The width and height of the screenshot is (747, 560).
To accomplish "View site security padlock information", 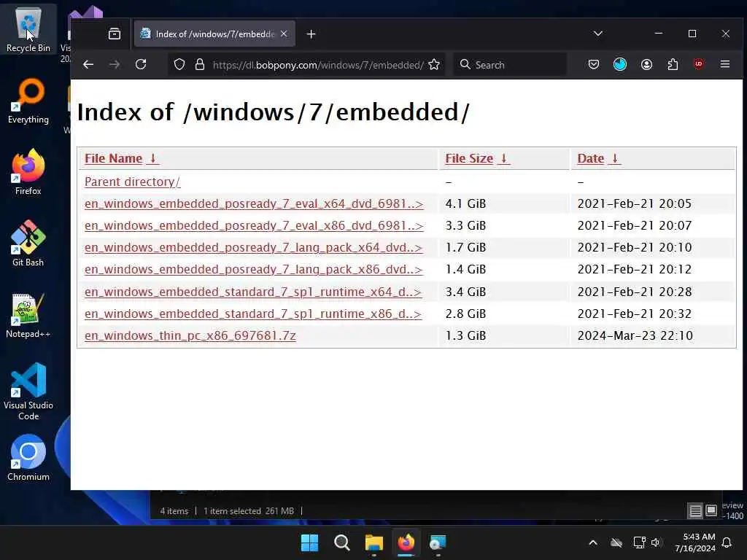I will pyautogui.click(x=200, y=64).
